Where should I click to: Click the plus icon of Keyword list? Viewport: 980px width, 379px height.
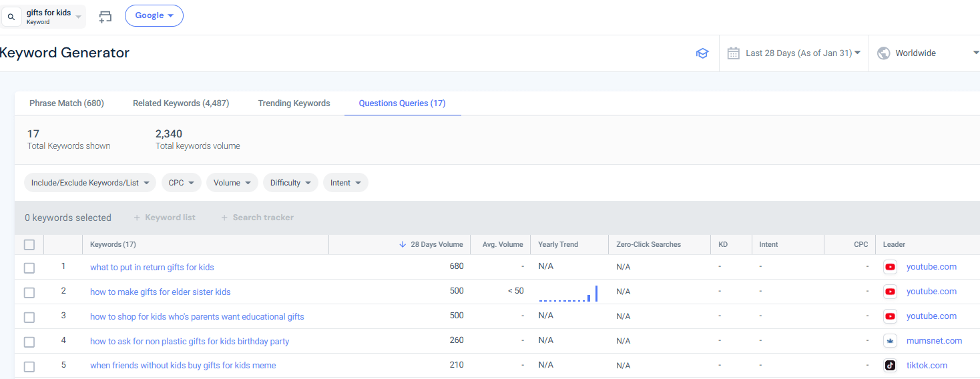coord(137,218)
